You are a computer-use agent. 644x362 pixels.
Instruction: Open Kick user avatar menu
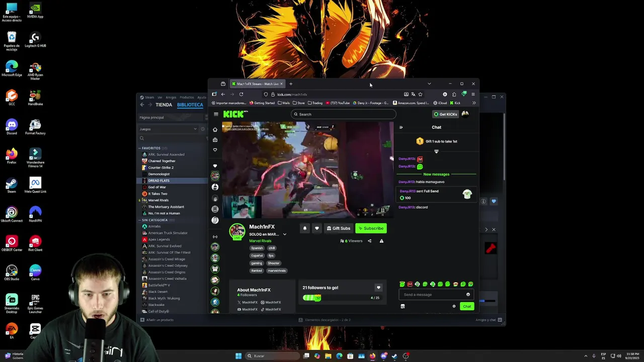[x=465, y=114]
